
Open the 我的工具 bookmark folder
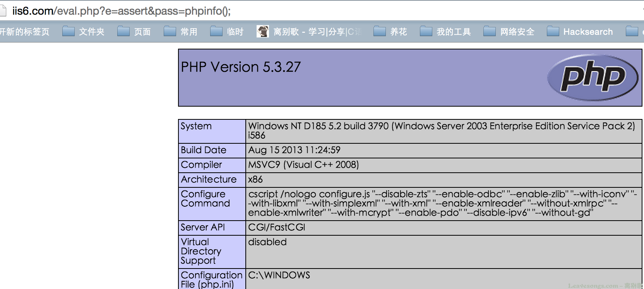[x=445, y=31]
